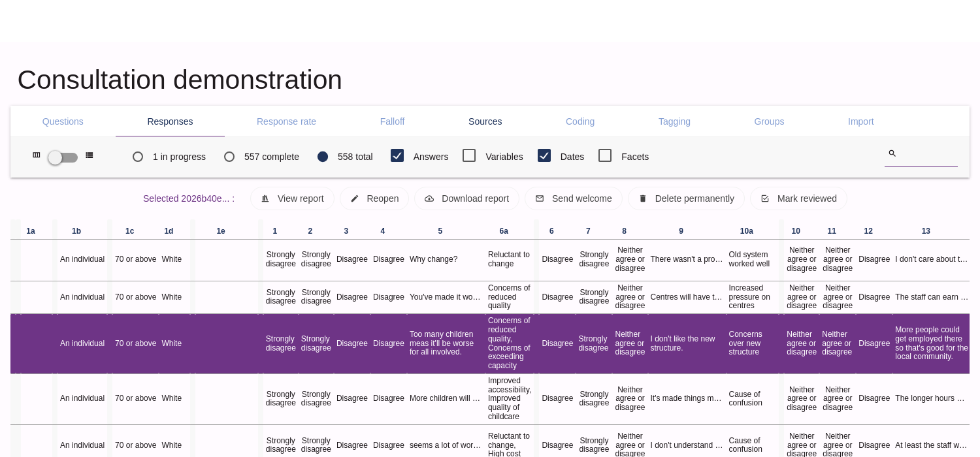Click 'Centres will have t…' cell
Screen dimensions: 980x457
[687, 297]
